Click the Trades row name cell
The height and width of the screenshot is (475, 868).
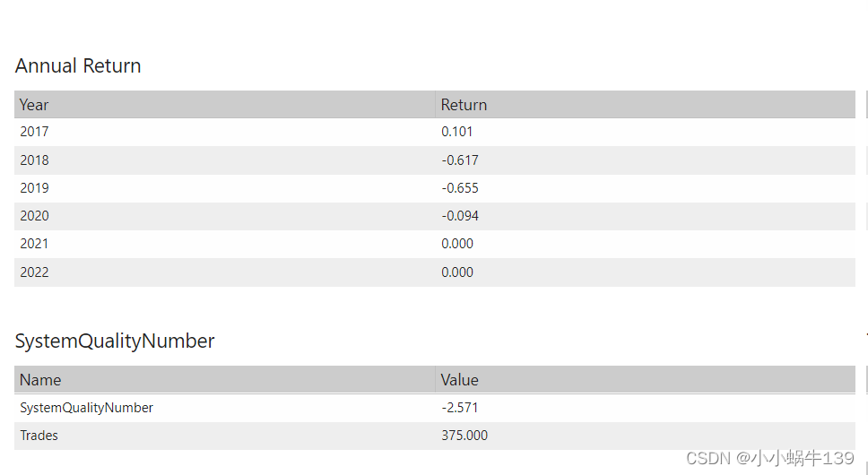pyautogui.click(x=39, y=436)
